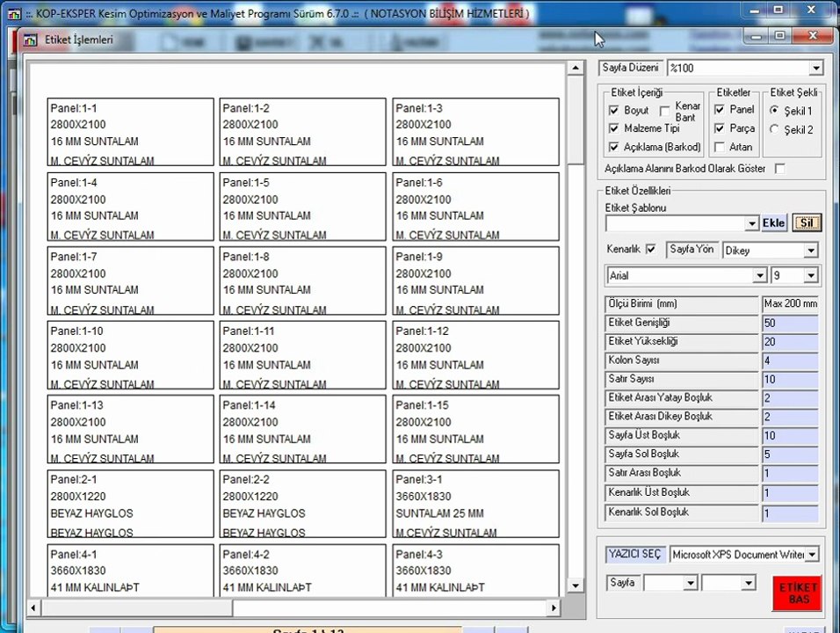Click the Panel:1-12 label in preview
Image resolution: width=840 pixels, height=633 pixels.
click(475, 355)
